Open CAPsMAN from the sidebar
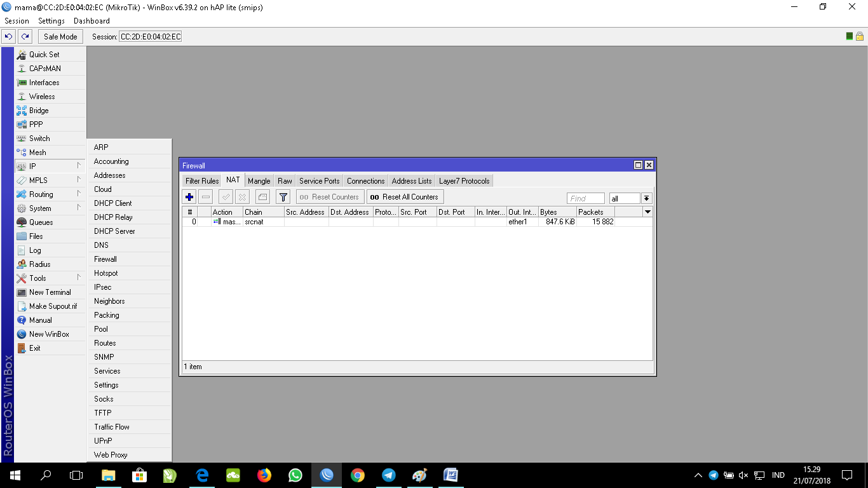868x488 pixels. (50, 69)
